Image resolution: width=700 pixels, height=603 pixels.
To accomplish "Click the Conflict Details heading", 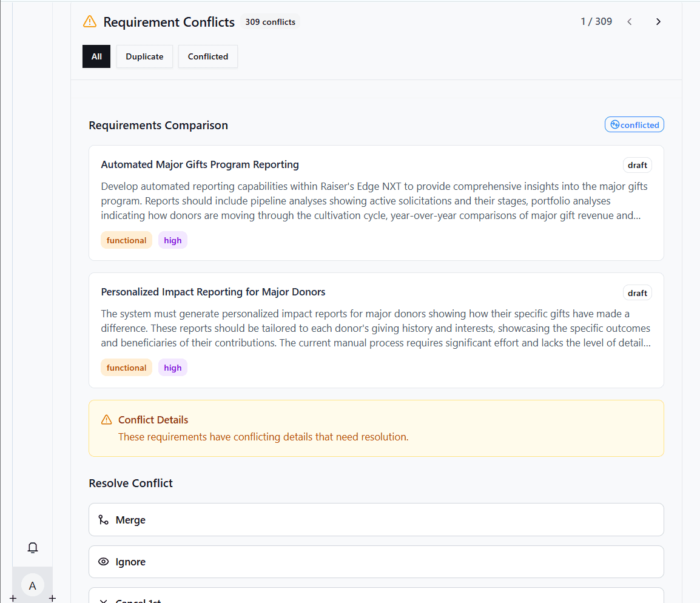I will (153, 420).
